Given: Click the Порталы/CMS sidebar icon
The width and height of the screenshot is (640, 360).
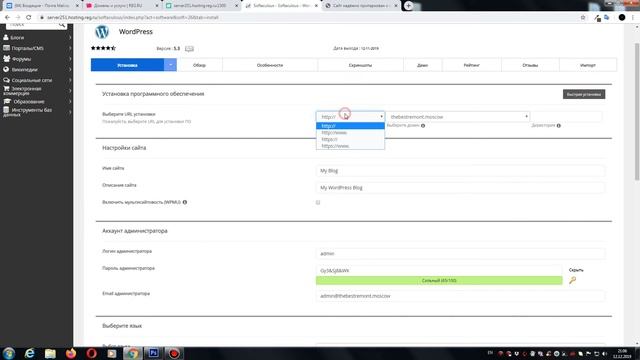Looking at the screenshot, I should click(6, 48).
